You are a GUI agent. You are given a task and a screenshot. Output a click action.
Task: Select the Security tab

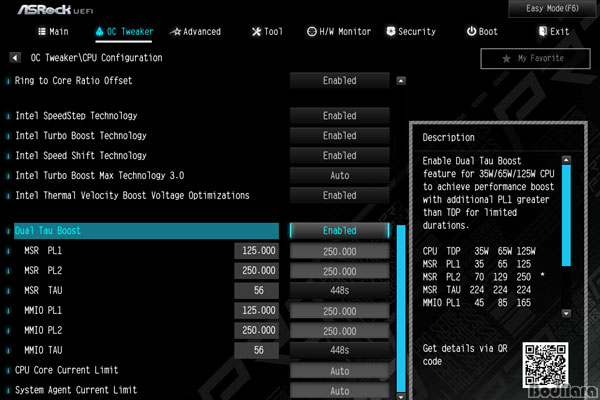click(x=411, y=31)
